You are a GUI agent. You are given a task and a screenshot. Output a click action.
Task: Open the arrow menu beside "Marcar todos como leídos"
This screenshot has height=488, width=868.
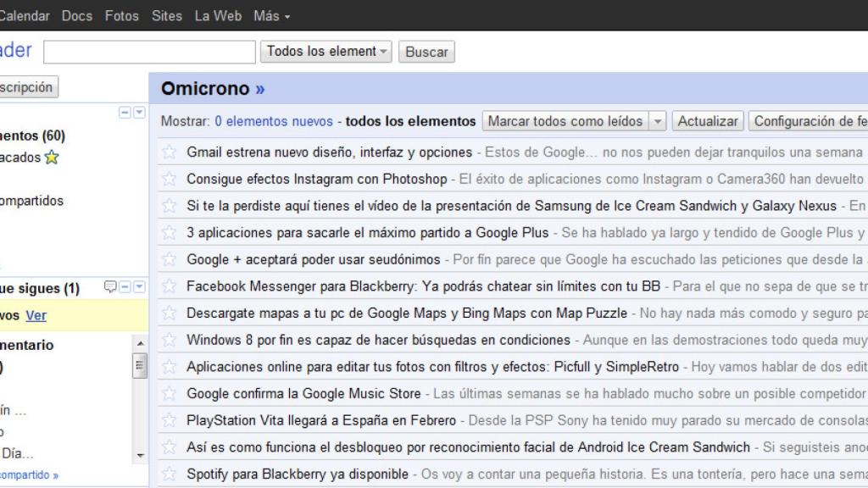[659, 120]
